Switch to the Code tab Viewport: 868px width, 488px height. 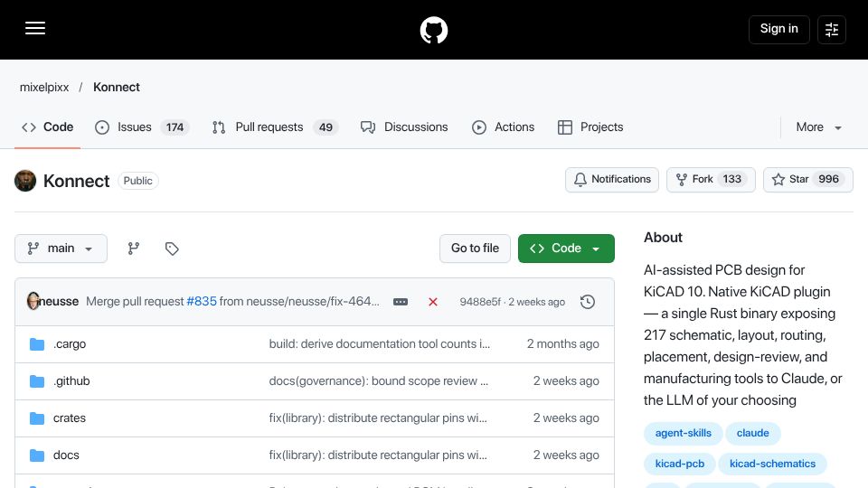48,127
